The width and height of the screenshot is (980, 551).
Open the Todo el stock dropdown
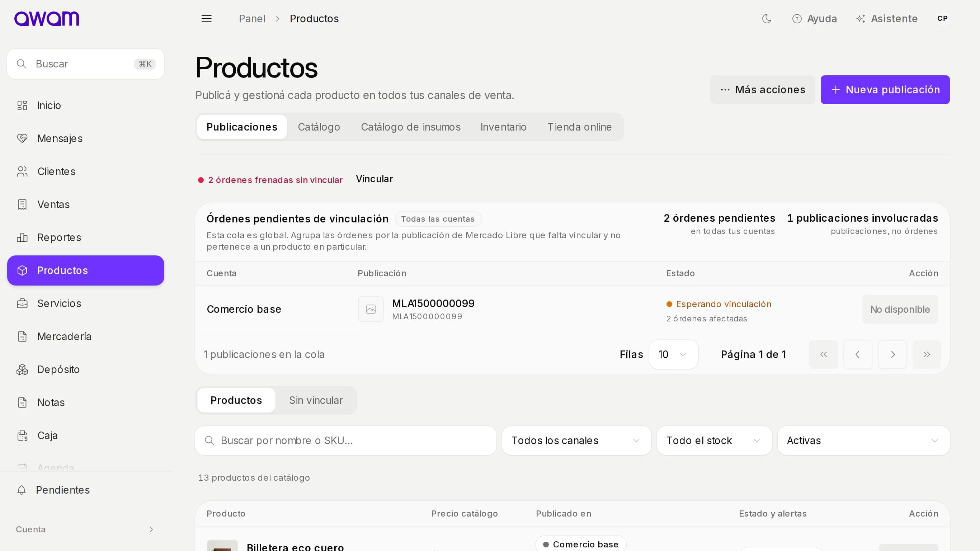pyautogui.click(x=714, y=441)
